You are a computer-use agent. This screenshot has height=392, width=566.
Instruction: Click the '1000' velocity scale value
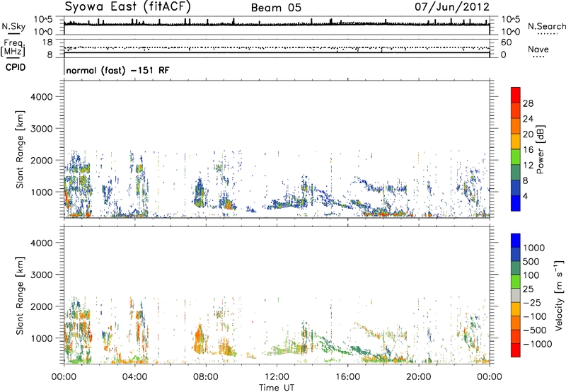[533, 248]
